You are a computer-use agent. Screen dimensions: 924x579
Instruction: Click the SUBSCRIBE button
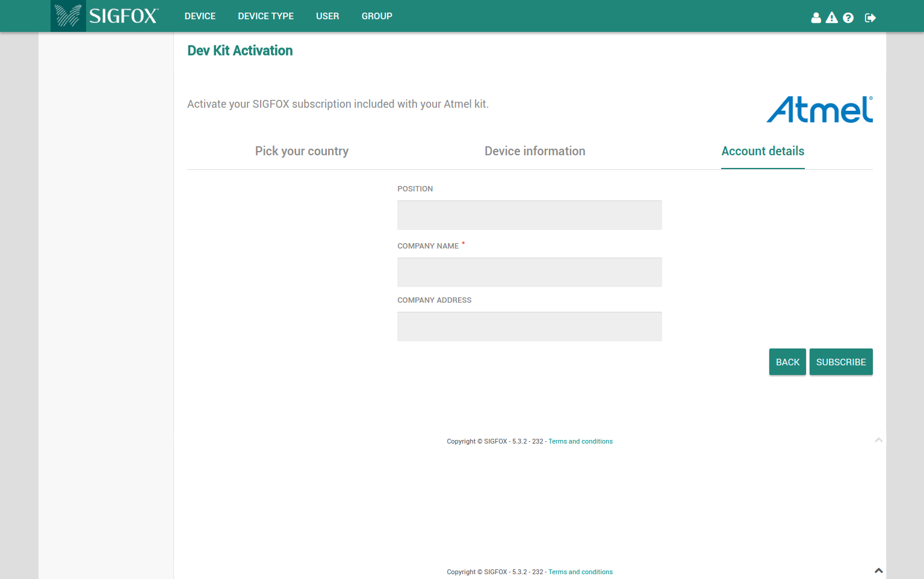click(x=841, y=362)
